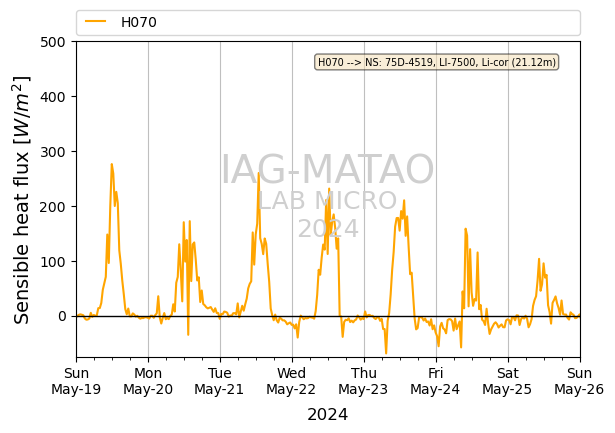Click the orange legend line sample
This screenshot has height=433, width=615.
(x=96, y=22)
